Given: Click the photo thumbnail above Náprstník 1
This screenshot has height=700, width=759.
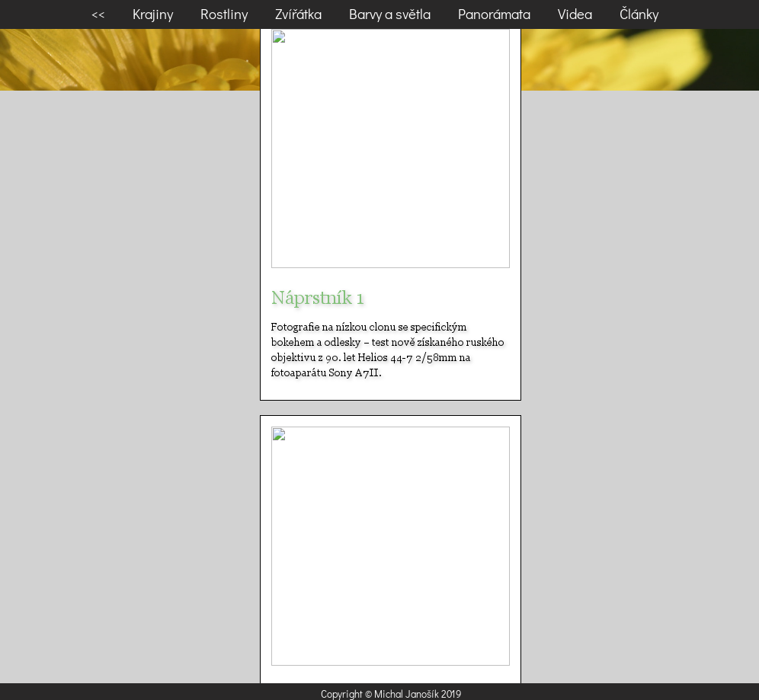Looking at the screenshot, I should click(x=390, y=149).
